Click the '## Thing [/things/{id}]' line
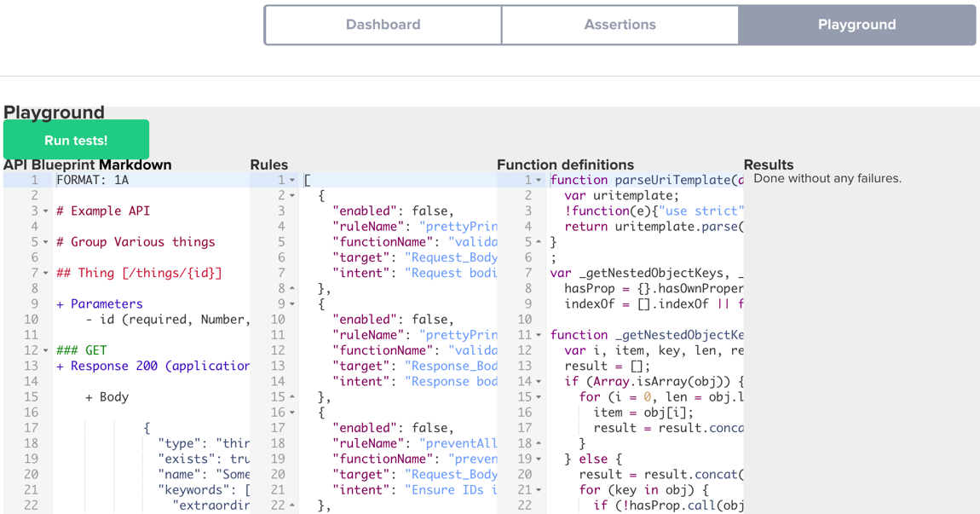Image resolution: width=980 pixels, height=514 pixels. coord(140,274)
